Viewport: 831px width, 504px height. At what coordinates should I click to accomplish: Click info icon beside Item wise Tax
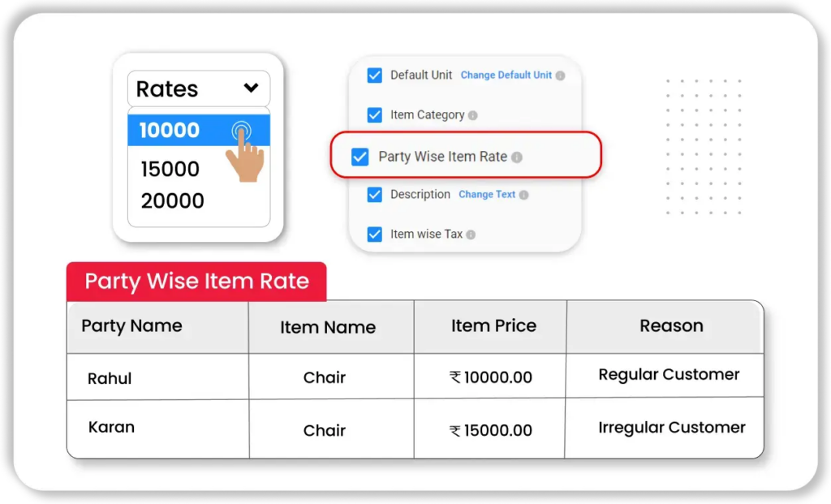(471, 235)
